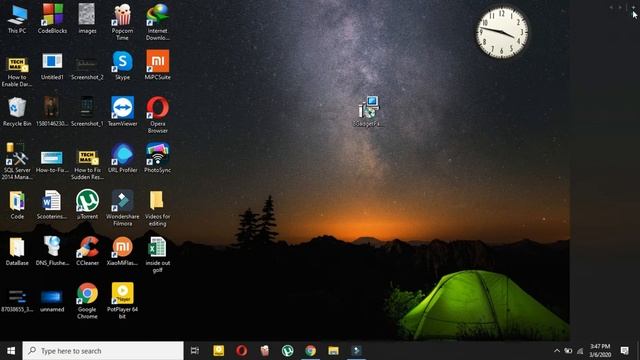Select the URL Profiler desktop shortcut
The image size is (640, 360).
click(x=122, y=159)
